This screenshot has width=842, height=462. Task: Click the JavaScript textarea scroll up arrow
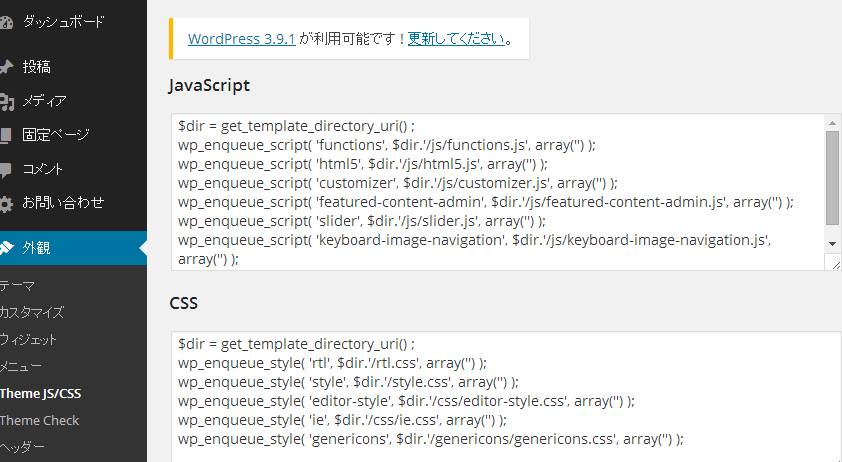pyautogui.click(x=832, y=123)
